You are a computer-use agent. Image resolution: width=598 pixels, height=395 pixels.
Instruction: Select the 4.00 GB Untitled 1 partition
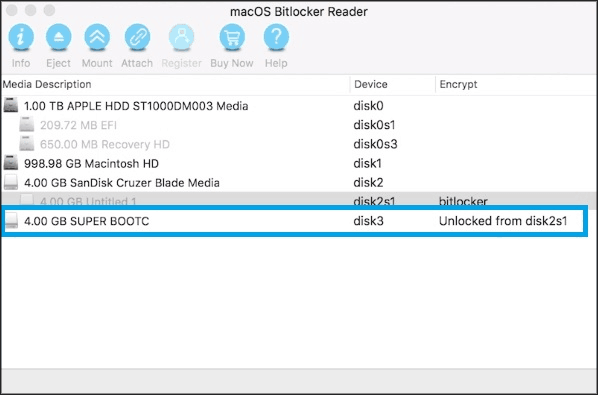pos(88,201)
